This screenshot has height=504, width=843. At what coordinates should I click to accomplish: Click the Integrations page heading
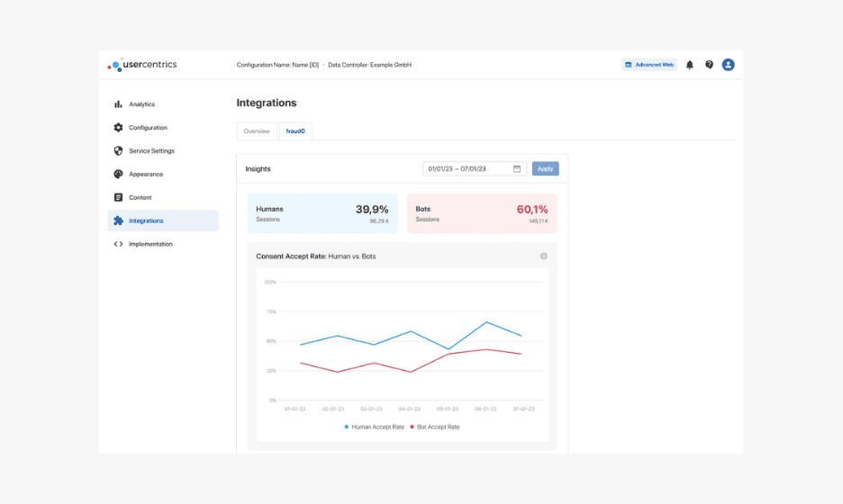pos(267,103)
